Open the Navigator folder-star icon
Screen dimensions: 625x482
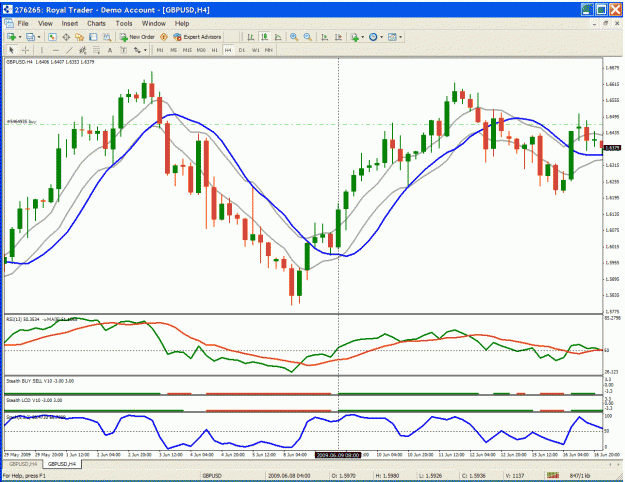(79, 37)
